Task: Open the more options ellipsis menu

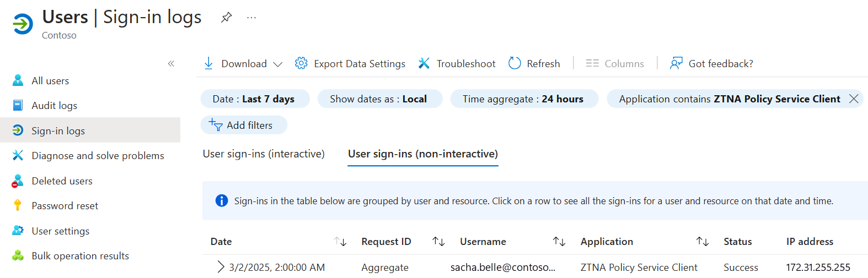Action: coord(251,18)
